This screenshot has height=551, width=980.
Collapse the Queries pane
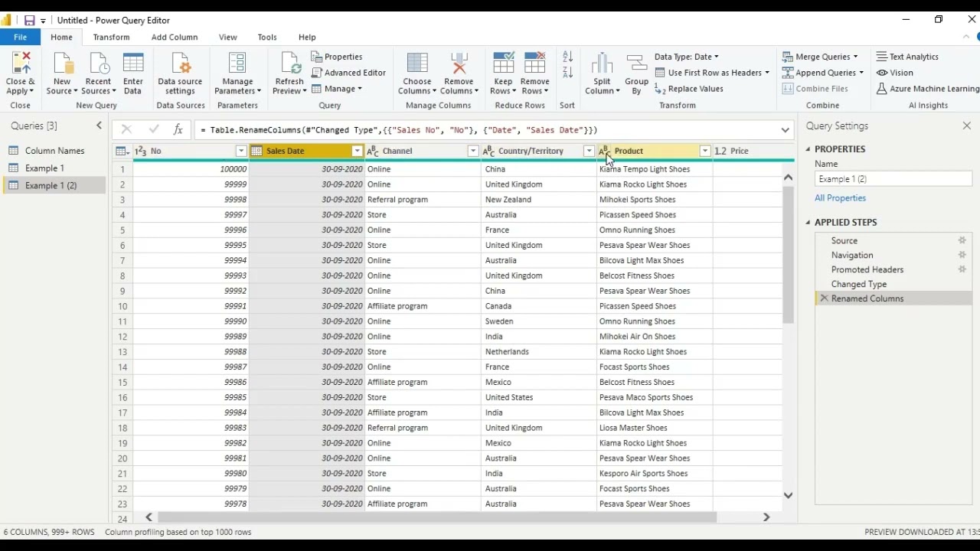[x=99, y=126]
